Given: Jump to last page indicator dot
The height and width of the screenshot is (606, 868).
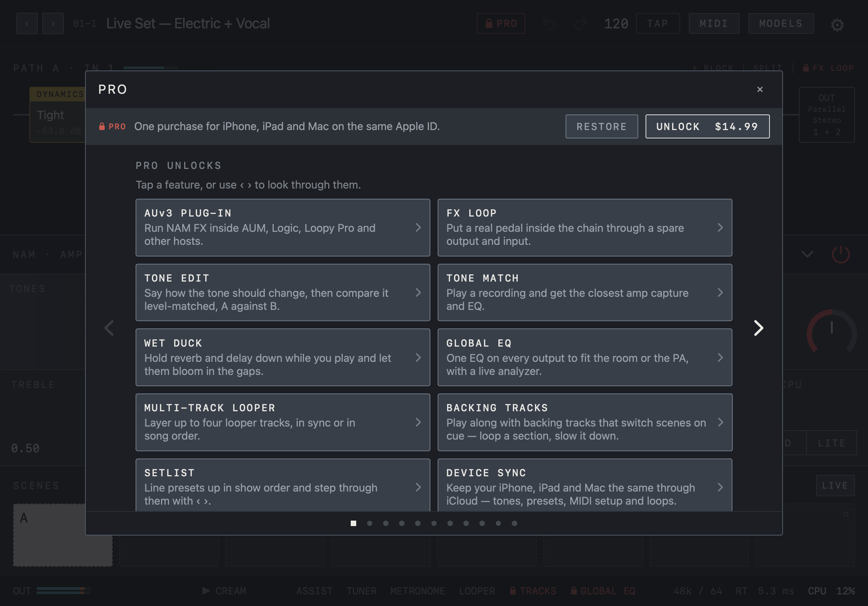Looking at the screenshot, I should coord(514,523).
